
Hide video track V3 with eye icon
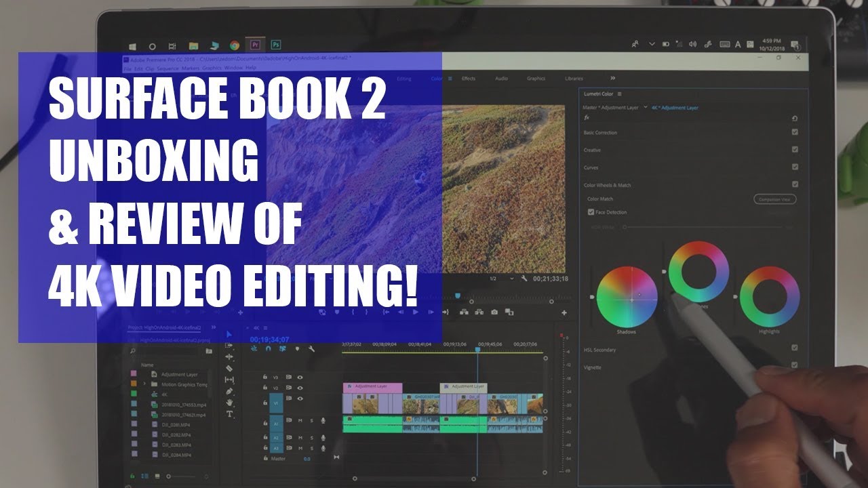point(300,377)
